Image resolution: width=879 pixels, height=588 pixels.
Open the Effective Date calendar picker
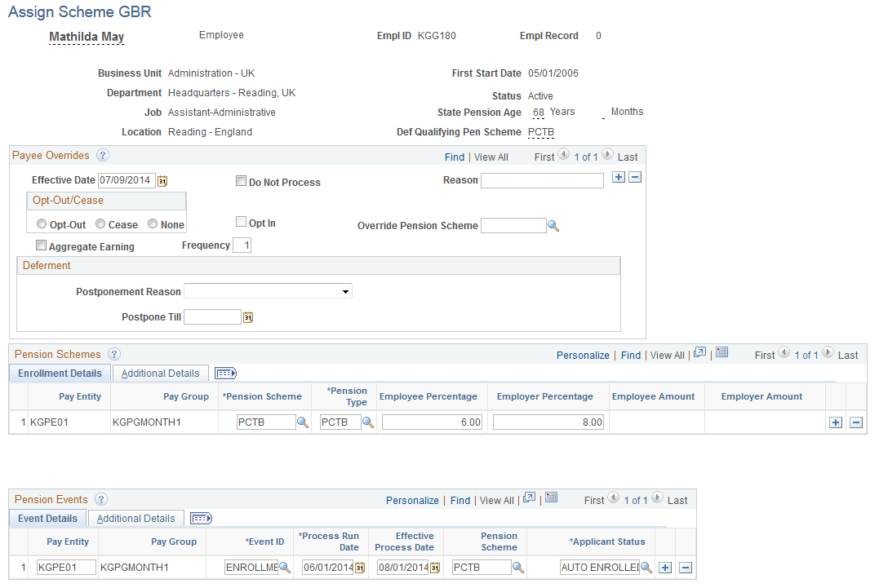click(x=164, y=180)
